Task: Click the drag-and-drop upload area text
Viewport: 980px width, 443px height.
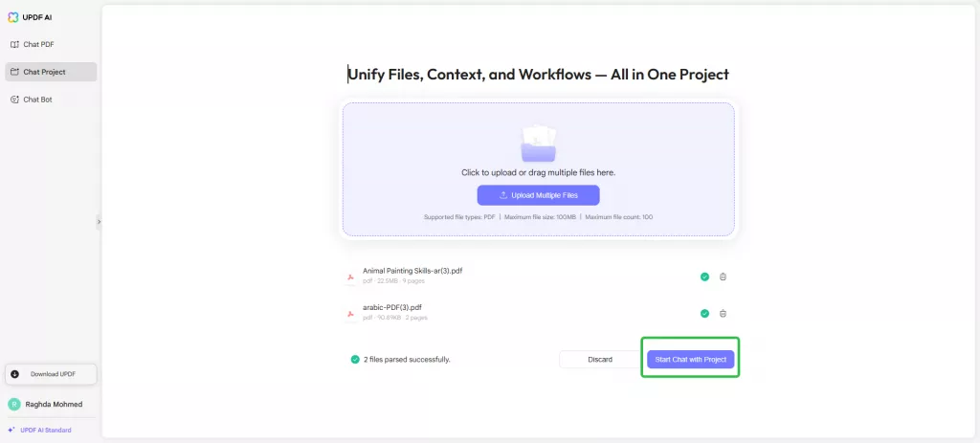Action: [538, 172]
